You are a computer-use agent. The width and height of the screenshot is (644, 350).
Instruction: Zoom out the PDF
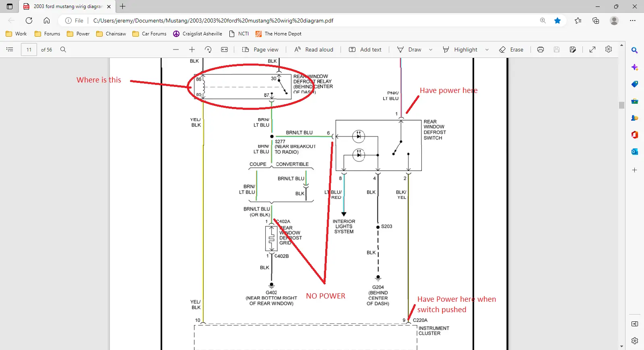pos(176,49)
